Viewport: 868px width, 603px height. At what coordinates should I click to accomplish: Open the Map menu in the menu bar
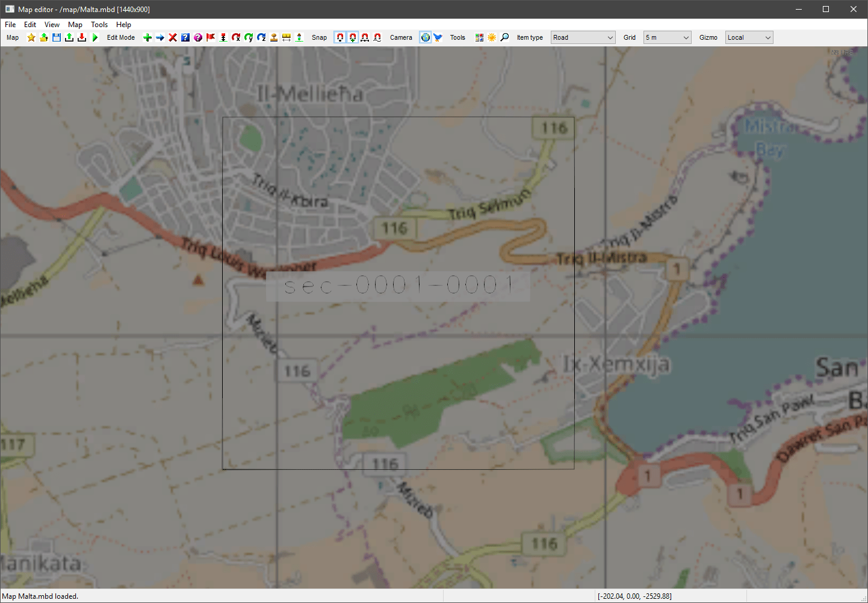(x=75, y=25)
